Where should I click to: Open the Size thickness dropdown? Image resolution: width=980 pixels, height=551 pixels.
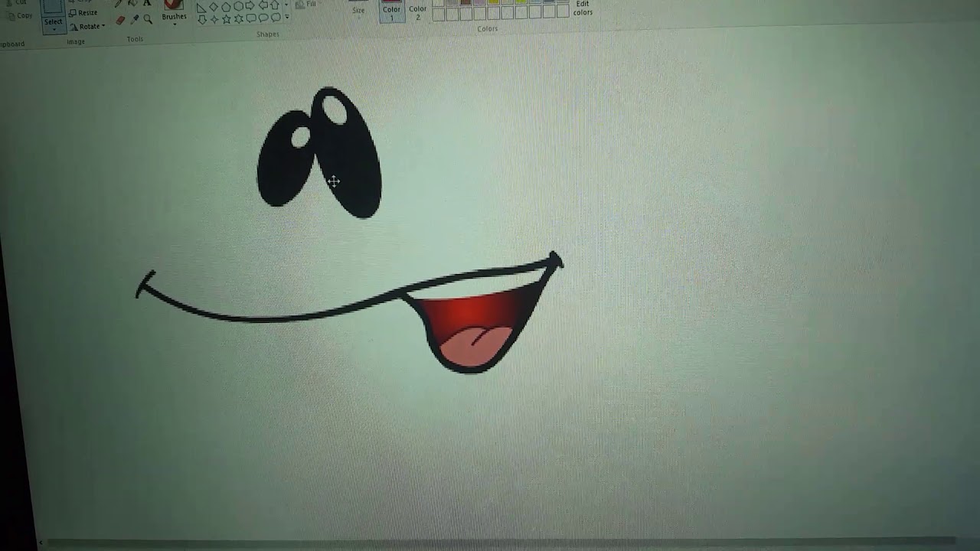(x=358, y=11)
